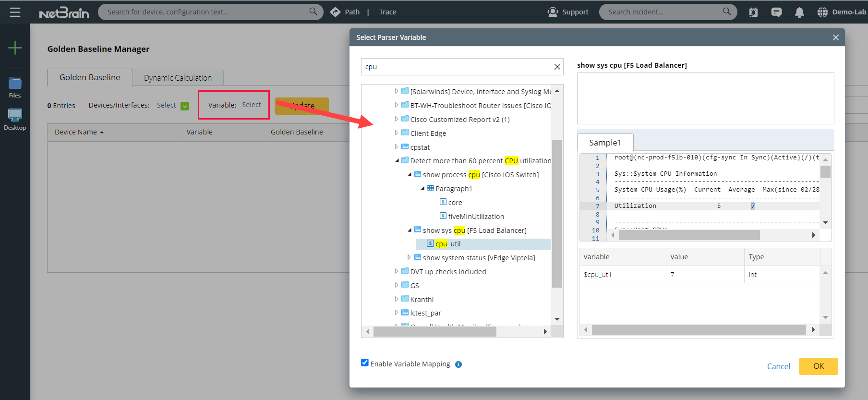The width and height of the screenshot is (868, 400).
Task: Expand the lctest_par parser
Action: pyautogui.click(x=396, y=313)
